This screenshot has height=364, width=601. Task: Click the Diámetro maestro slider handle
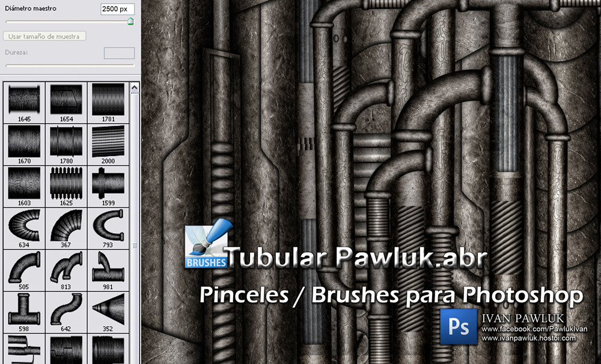point(130,22)
